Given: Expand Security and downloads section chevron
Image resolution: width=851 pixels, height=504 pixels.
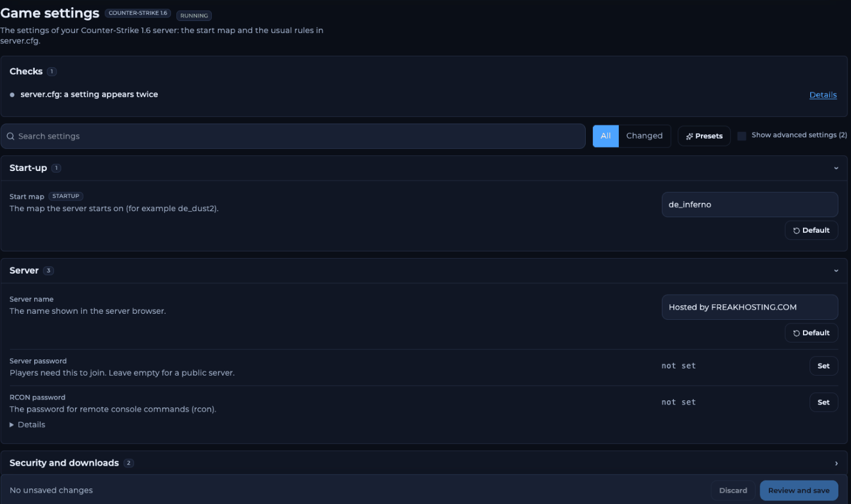Looking at the screenshot, I should pyautogui.click(x=836, y=463).
